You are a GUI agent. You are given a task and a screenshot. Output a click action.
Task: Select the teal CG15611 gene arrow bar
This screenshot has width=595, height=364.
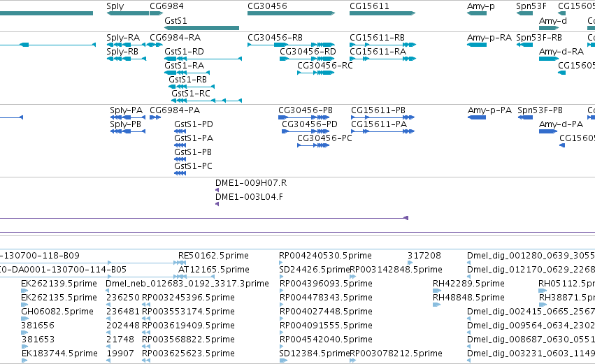382,13
